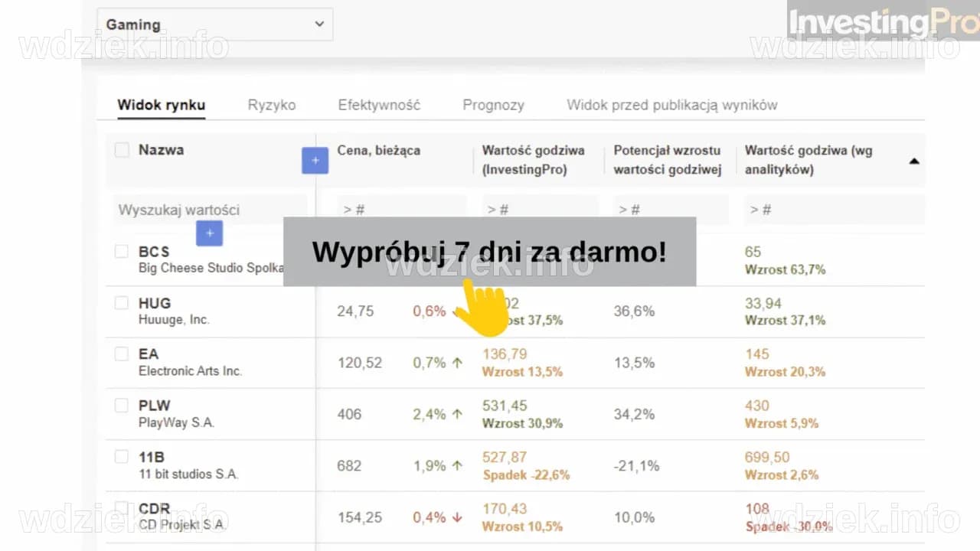Image resolution: width=980 pixels, height=551 pixels.
Task: Click the blue plus icon beside Cena, bieżąca
Action: [315, 161]
